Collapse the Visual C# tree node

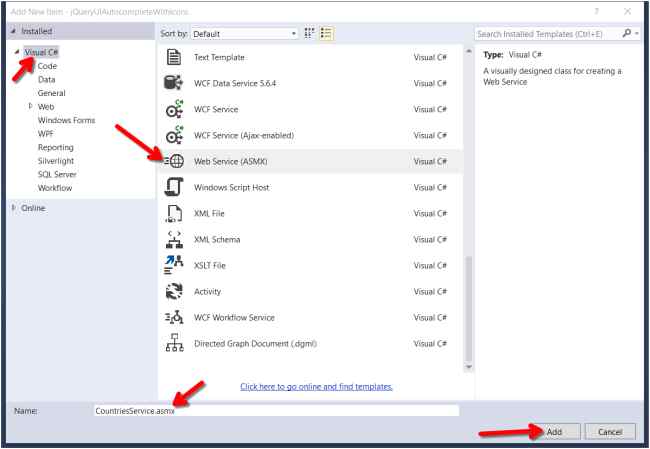17,52
